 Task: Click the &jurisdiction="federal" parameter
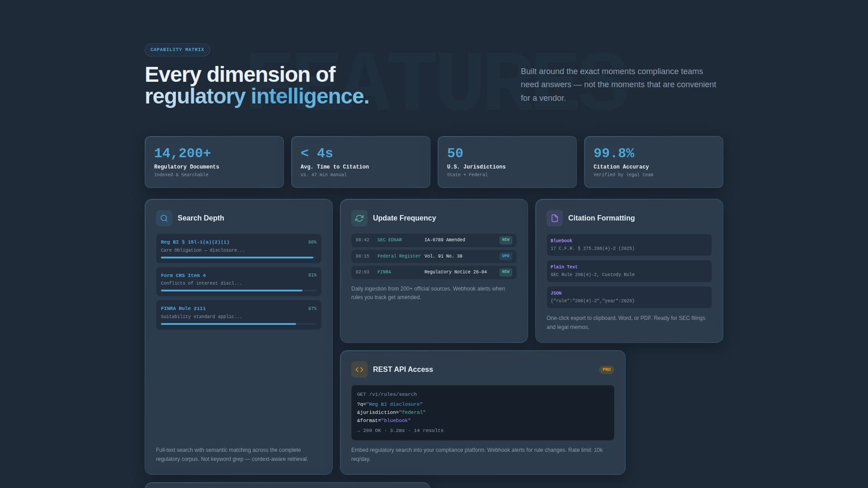pos(392,413)
